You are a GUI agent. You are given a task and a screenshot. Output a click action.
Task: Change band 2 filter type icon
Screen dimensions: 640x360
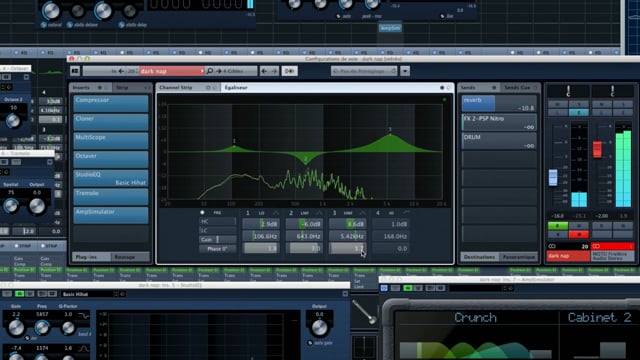pos(319,213)
